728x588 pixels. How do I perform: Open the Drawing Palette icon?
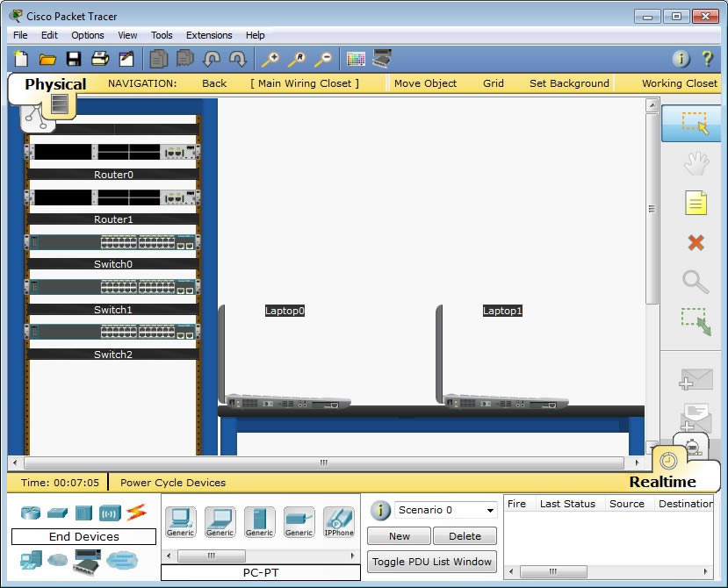pos(356,59)
